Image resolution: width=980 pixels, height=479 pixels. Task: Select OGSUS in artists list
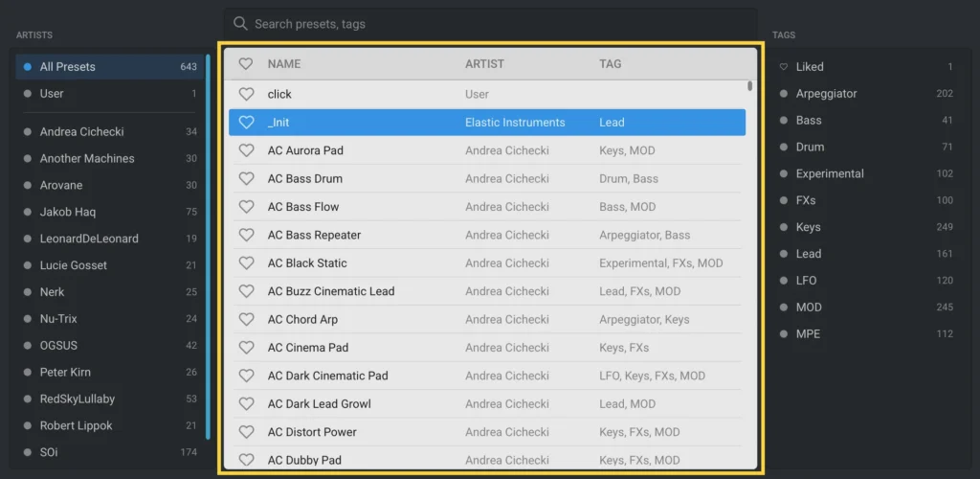point(109,346)
